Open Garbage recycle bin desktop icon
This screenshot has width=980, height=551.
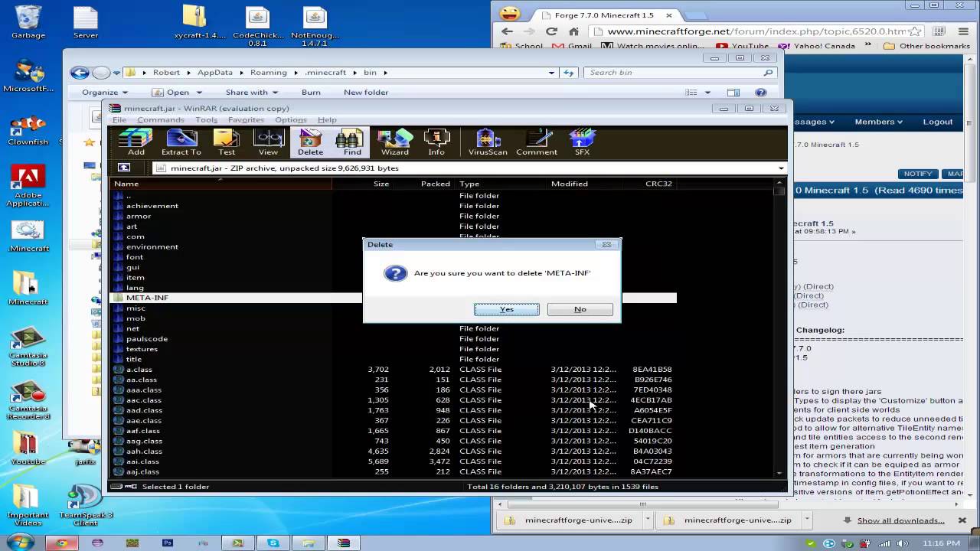28,23
